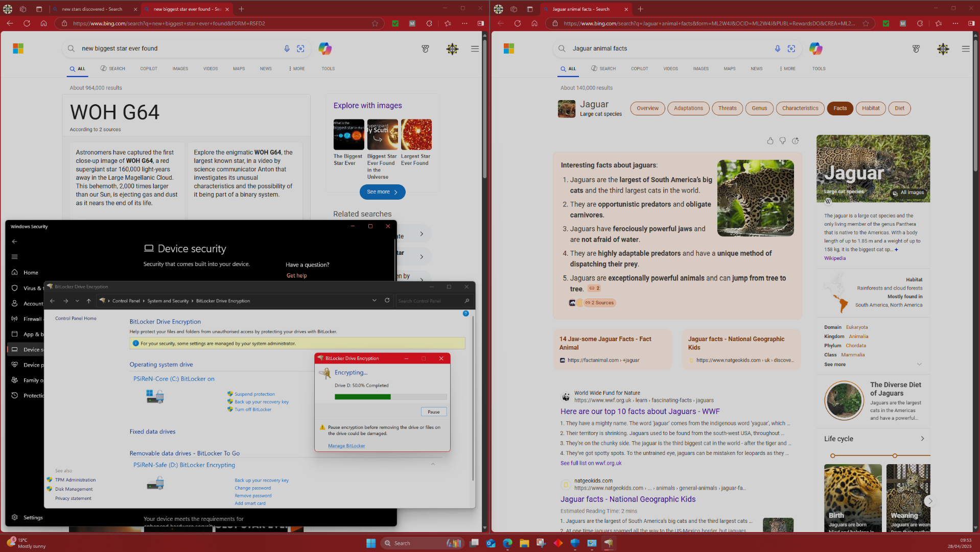Screen dimensions: 980x552
Task: Click Turn off BitLocker link
Action: 253,410
